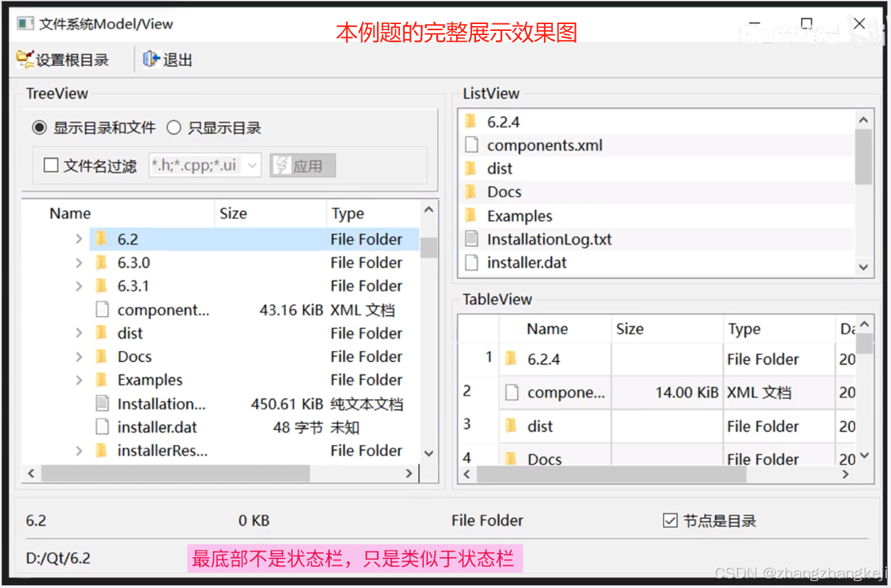Click the Name column header in TreeView
The height and width of the screenshot is (588, 891).
[70, 213]
